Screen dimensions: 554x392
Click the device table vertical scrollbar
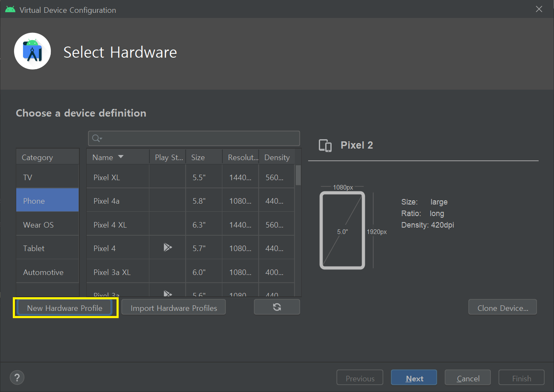298,175
